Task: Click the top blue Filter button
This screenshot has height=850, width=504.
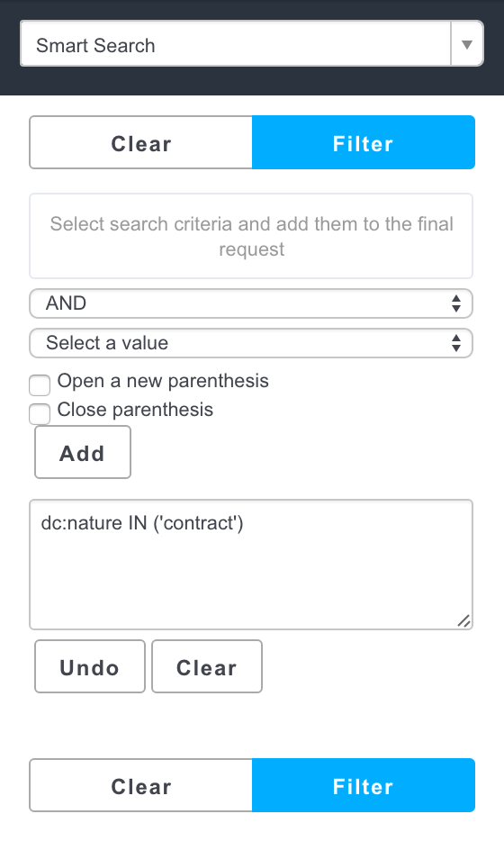Action: (x=363, y=142)
